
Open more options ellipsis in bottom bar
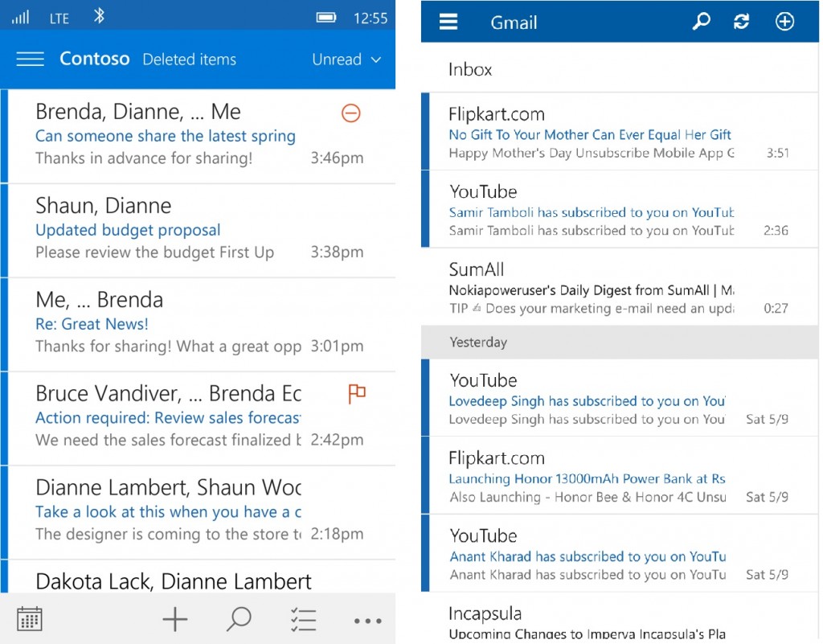click(x=367, y=621)
